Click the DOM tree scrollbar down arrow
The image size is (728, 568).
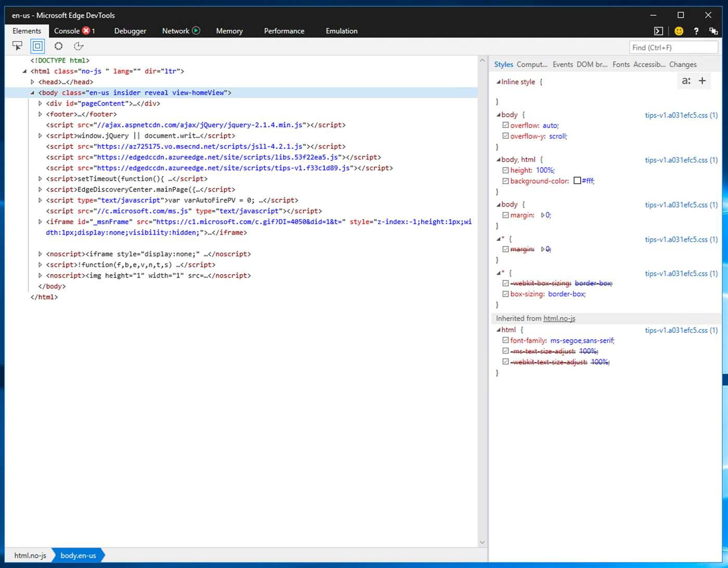tap(482, 542)
